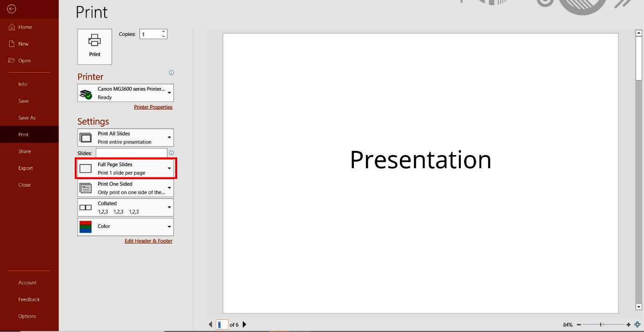Open Printer Properties link

tap(153, 107)
